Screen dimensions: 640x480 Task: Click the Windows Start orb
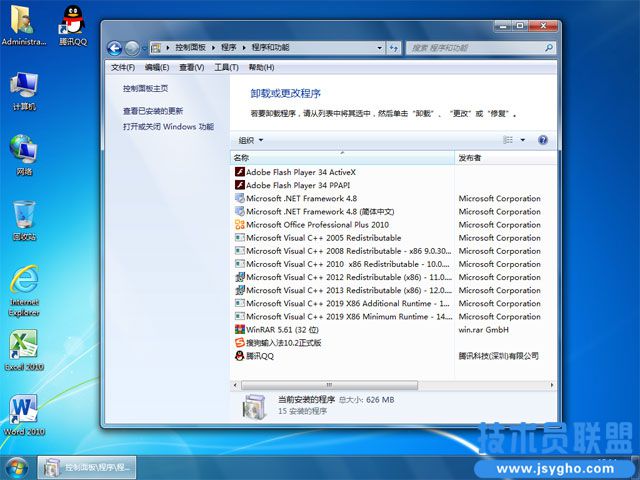[17, 468]
